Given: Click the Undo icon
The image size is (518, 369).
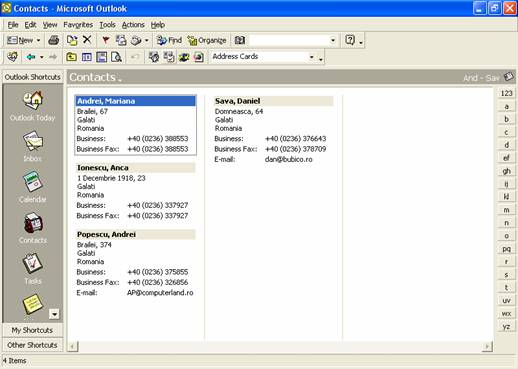Looking at the screenshot, I should [135, 57].
